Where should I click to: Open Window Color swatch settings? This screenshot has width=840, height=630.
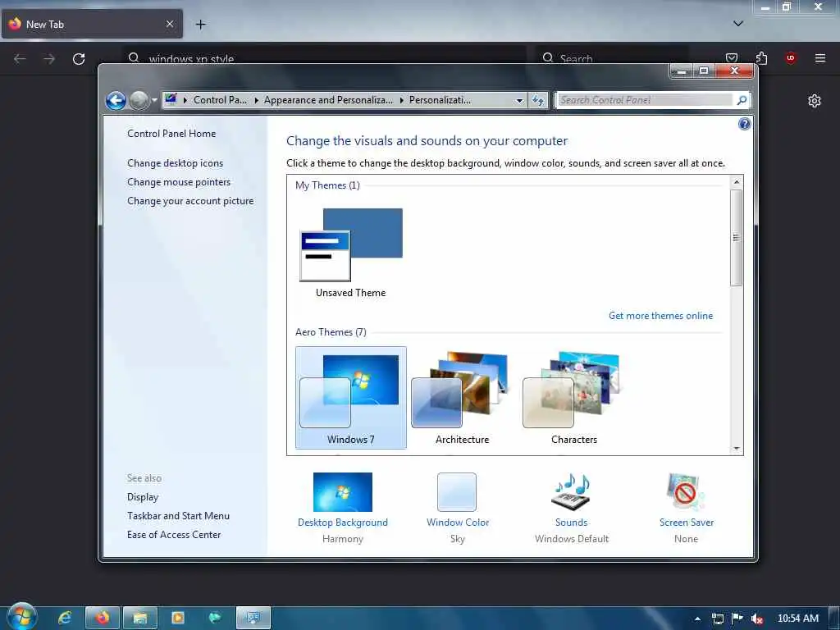456,492
